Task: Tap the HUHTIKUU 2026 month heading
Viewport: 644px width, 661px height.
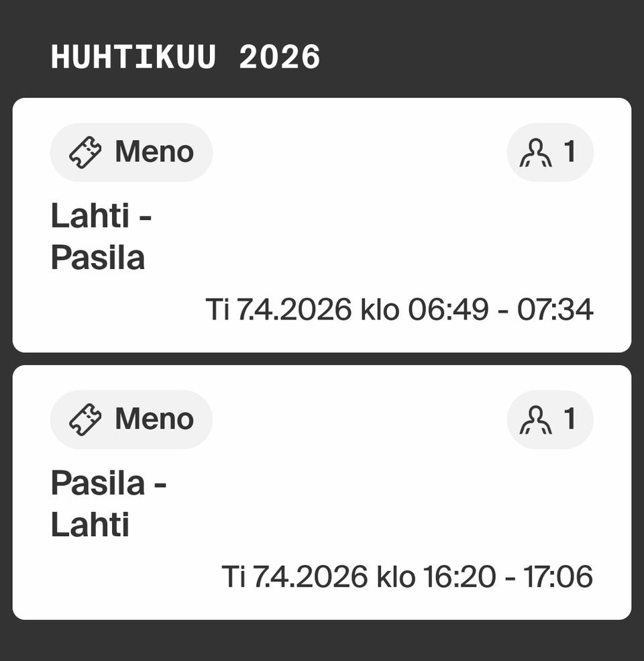Action: [186, 58]
